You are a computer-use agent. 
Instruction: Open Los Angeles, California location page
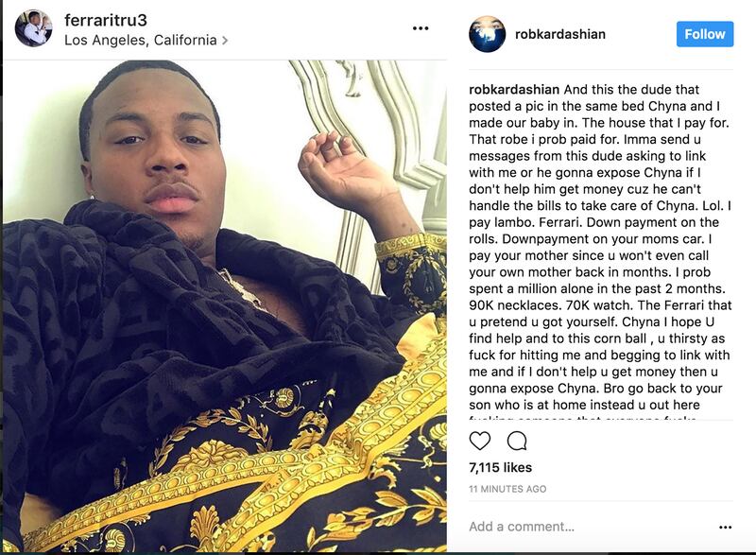[140, 40]
